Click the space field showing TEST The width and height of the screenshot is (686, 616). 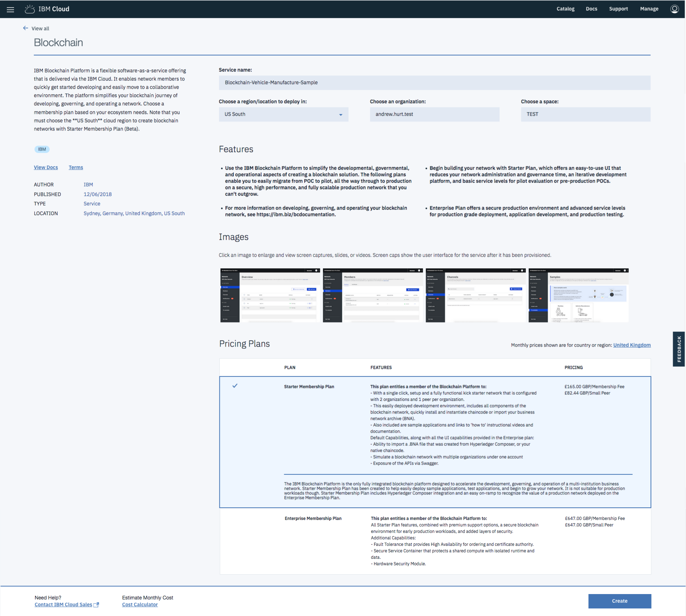pos(586,114)
